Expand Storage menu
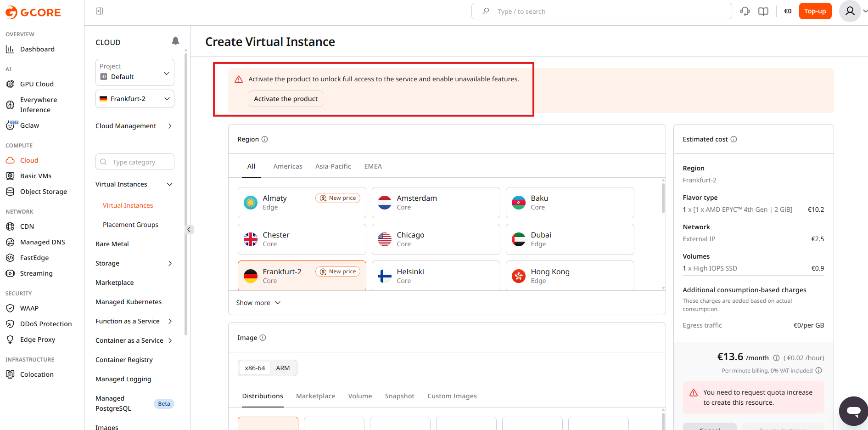 click(134, 263)
